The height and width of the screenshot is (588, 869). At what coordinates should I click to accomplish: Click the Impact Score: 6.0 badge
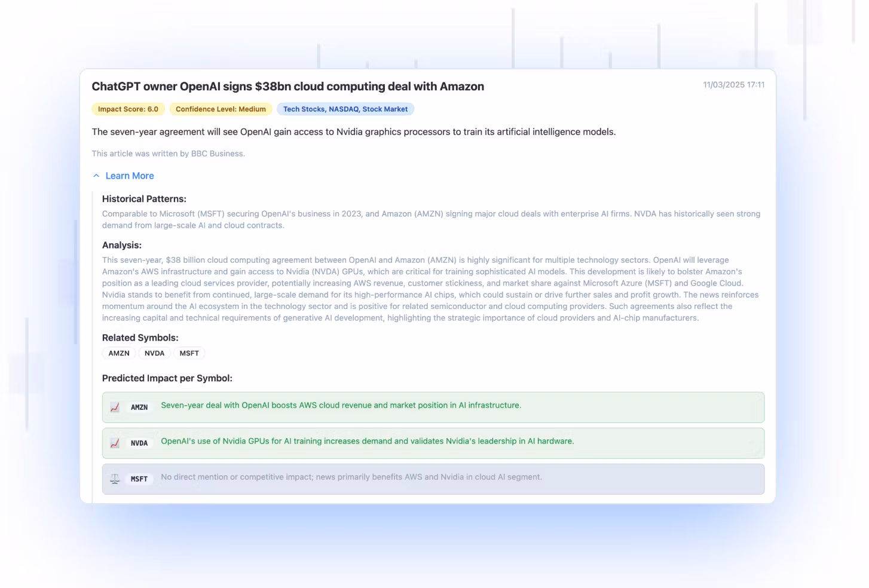point(128,109)
